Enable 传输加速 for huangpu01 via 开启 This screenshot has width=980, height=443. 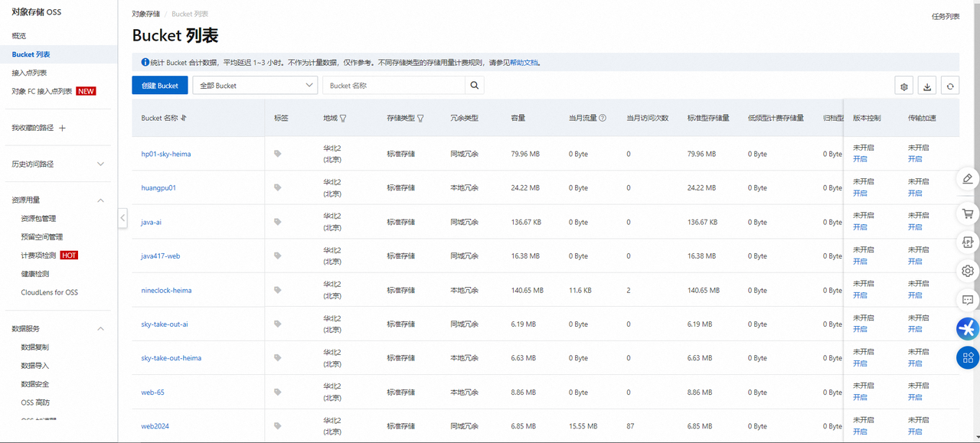coord(915,194)
